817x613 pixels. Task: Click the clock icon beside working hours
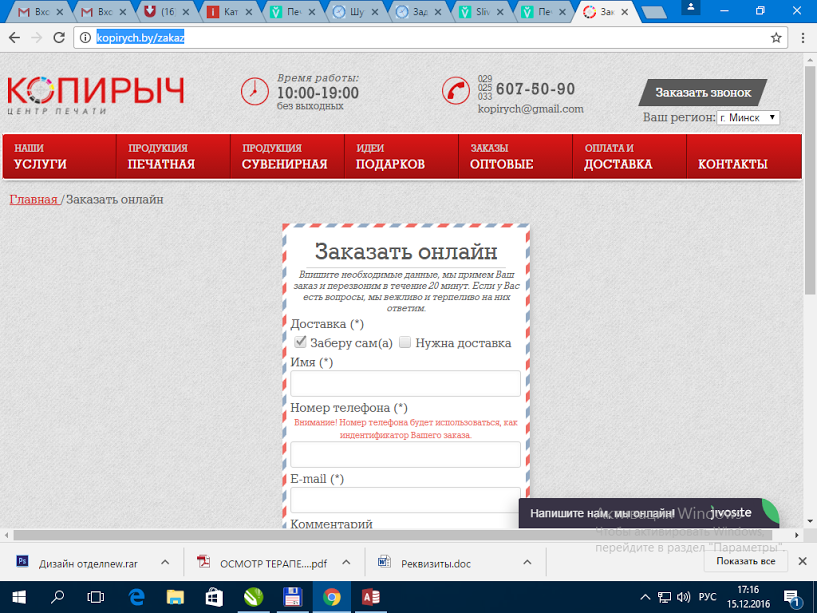click(255, 91)
